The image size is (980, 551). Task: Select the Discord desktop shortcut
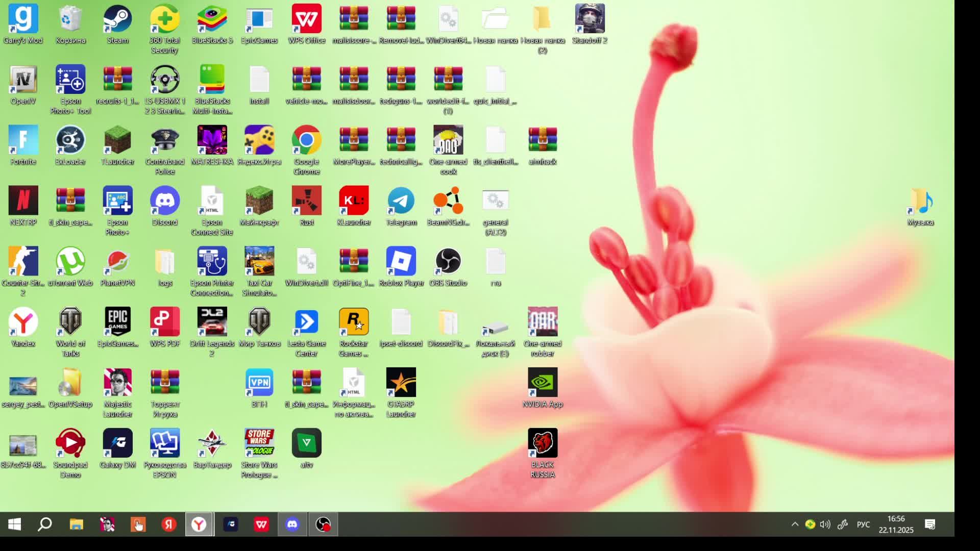tap(164, 201)
